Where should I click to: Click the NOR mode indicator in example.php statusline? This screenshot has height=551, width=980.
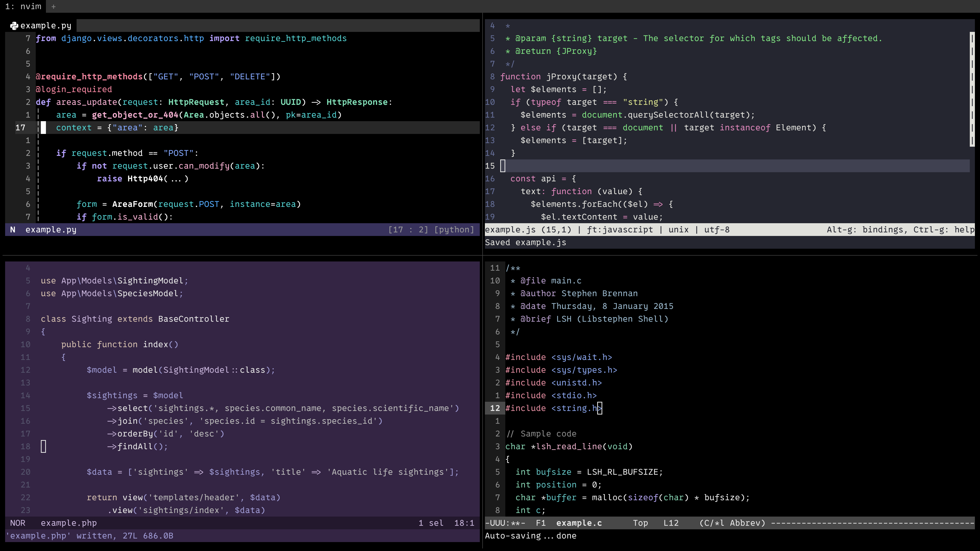pos(18,523)
